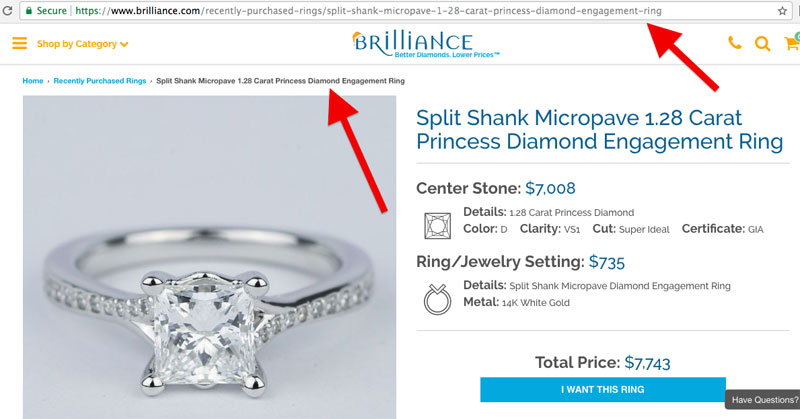Screen dimensions: 800x419
Task: Click the Center Stone price $7,008
Action: [550, 188]
